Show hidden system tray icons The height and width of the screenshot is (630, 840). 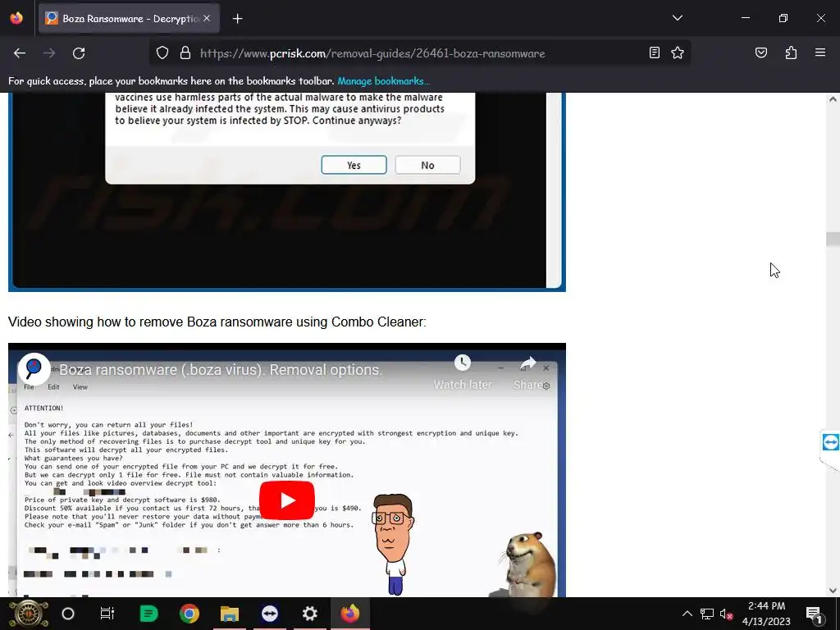pyautogui.click(x=687, y=614)
